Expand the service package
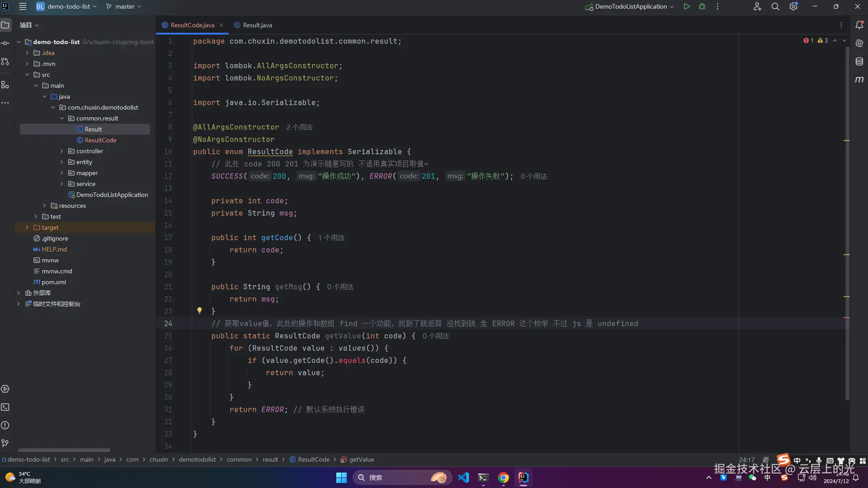Image resolution: width=868 pixels, height=488 pixels. click(62, 184)
